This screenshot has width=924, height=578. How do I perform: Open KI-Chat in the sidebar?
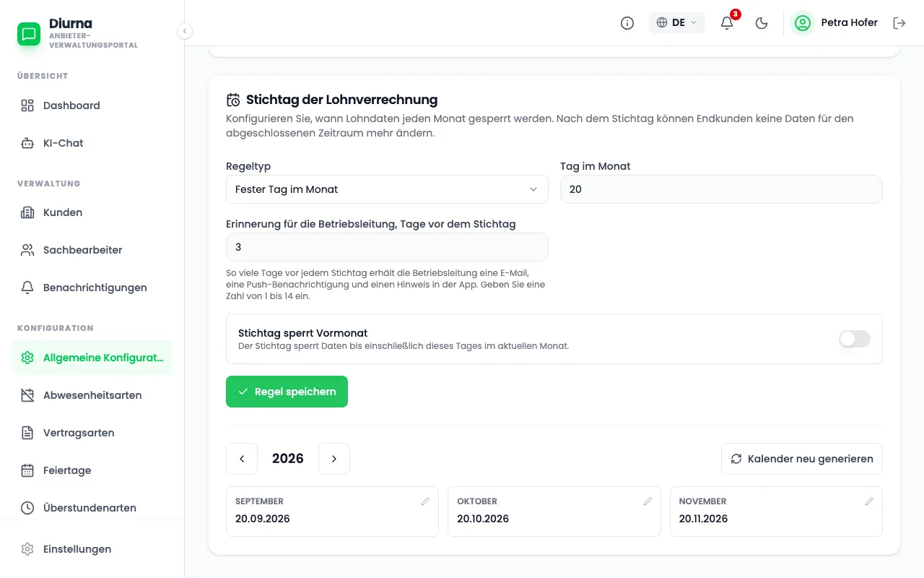[x=92, y=143]
